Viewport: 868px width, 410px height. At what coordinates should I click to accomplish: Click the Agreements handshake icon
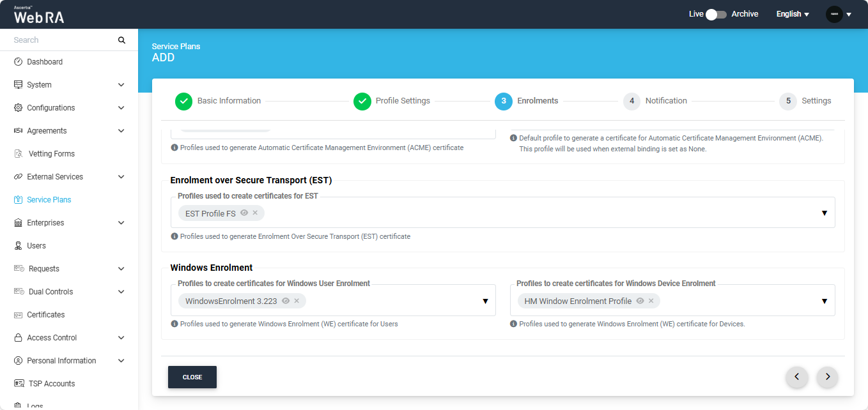[x=18, y=131]
